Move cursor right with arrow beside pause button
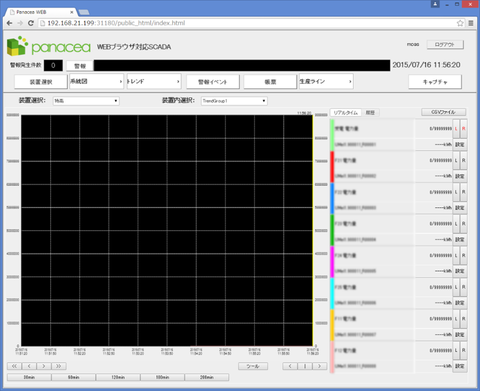The image size is (480, 391). [319, 366]
